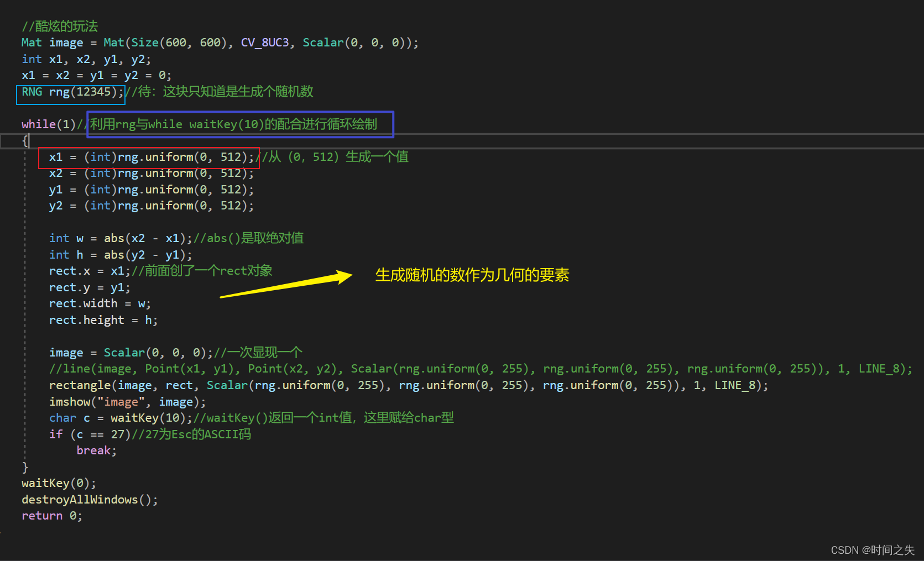Click the line "if (c == 27)"
The image size is (924, 561).
pyautogui.click(x=90, y=434)
